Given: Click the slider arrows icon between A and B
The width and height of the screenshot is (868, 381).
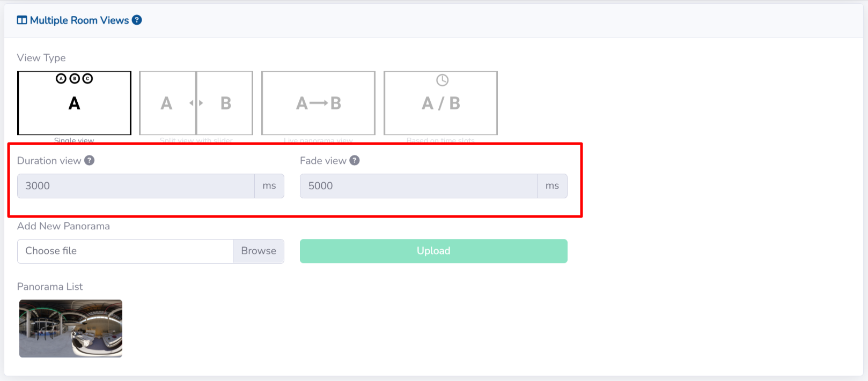Looking at the screenshot, I should [x=196, y=103].
